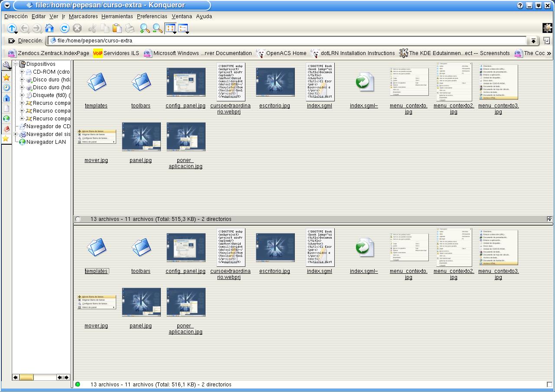This screenshot has height=392, width=555.
Task: Open the History clock sidebar tab
Action: coord(7,87)
